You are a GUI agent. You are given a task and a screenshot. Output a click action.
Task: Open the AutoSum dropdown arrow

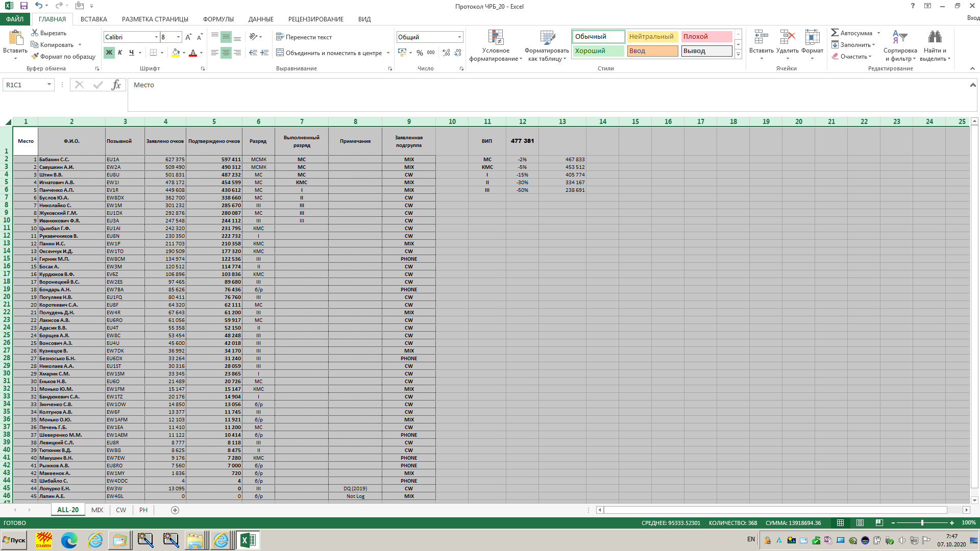(x=878, y=33)
